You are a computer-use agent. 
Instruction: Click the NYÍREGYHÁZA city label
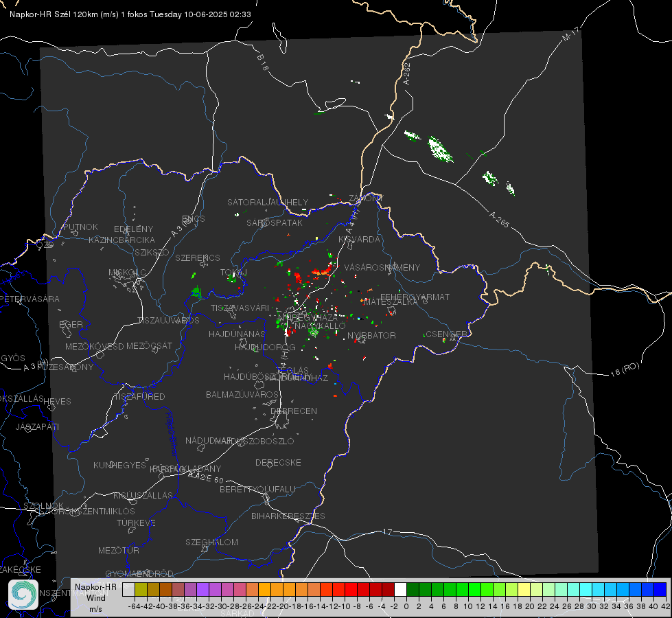[308, 318]
